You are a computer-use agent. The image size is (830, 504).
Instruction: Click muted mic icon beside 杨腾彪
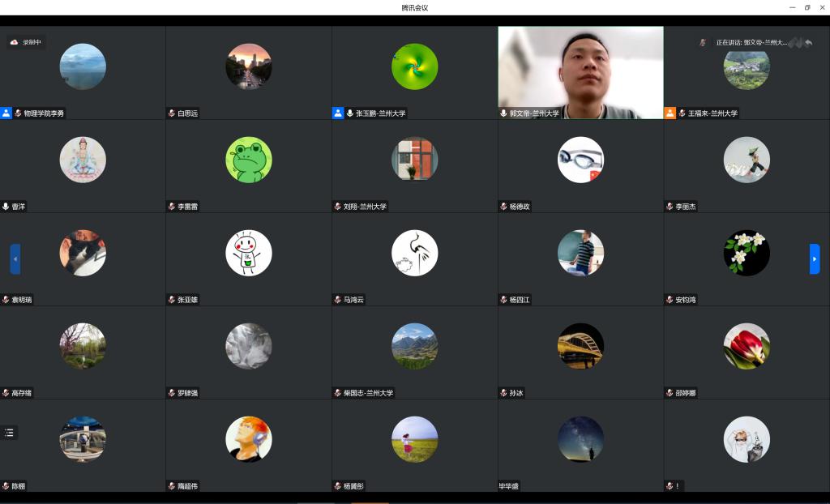(338, 486)
